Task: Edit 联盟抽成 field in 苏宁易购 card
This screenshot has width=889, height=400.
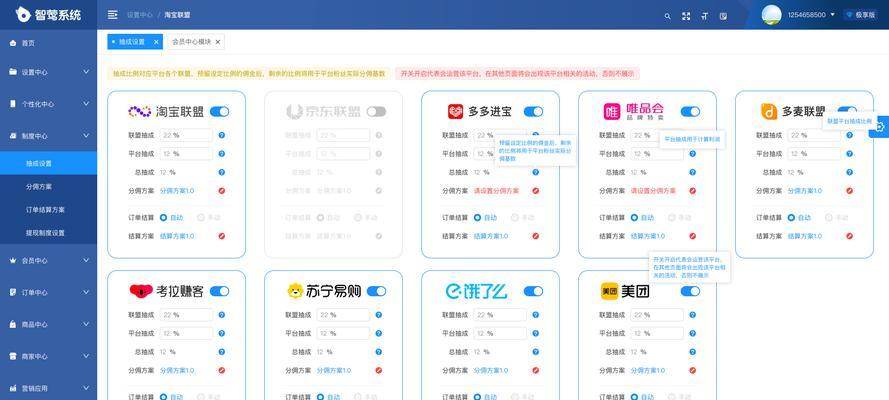Action: pos(343,315)
